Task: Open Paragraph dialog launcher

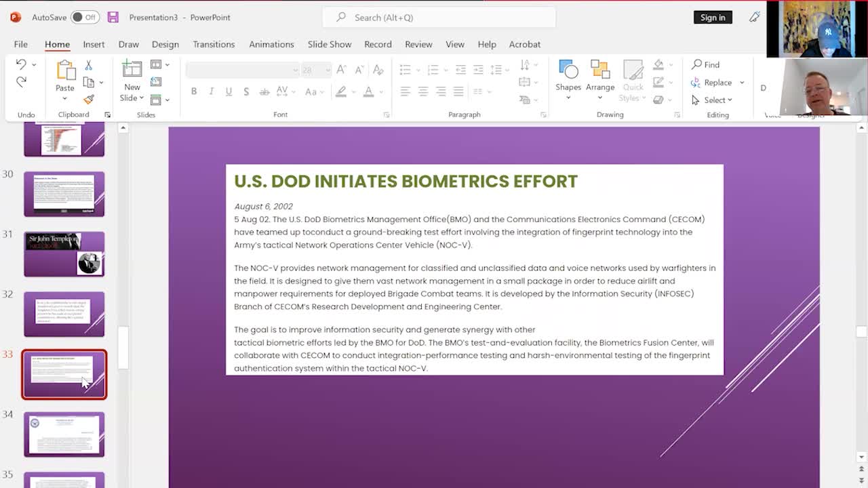Action: click(x=543, y=115)
